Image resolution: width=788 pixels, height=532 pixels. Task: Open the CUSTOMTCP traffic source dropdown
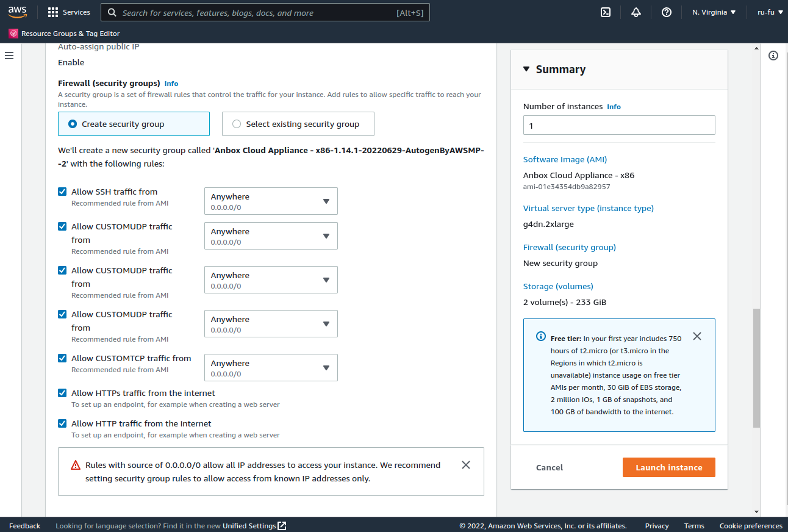pos(271,368)
